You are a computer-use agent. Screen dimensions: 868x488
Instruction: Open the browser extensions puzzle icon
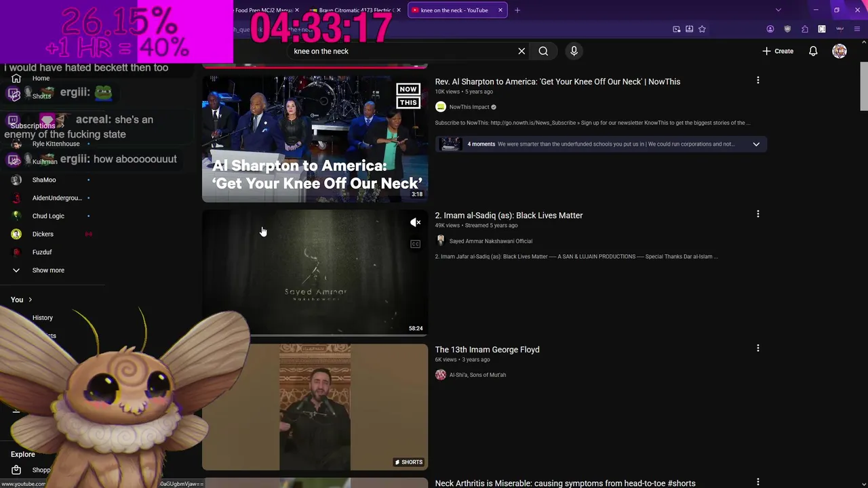[805, 29]
